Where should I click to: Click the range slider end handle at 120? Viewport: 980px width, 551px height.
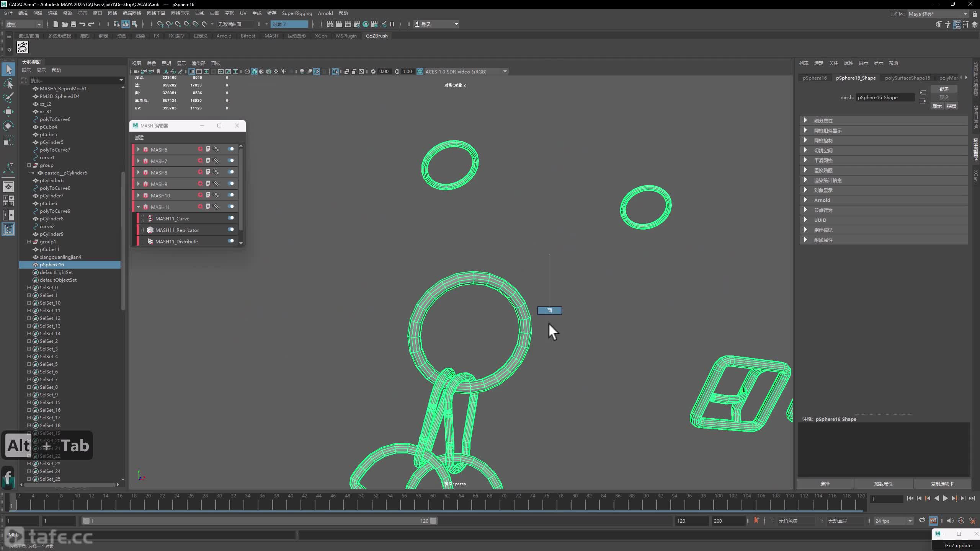[x=433, y=521]
